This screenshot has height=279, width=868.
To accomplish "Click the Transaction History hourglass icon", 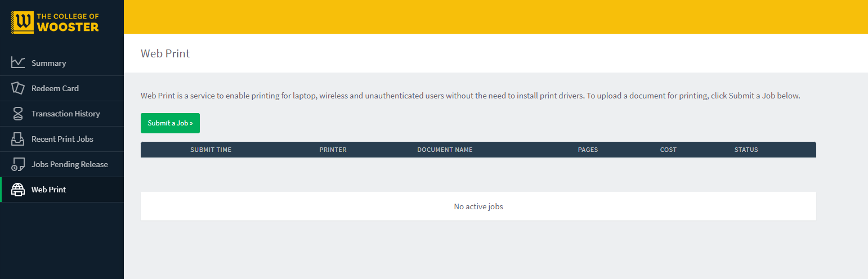I will (18, 114).
